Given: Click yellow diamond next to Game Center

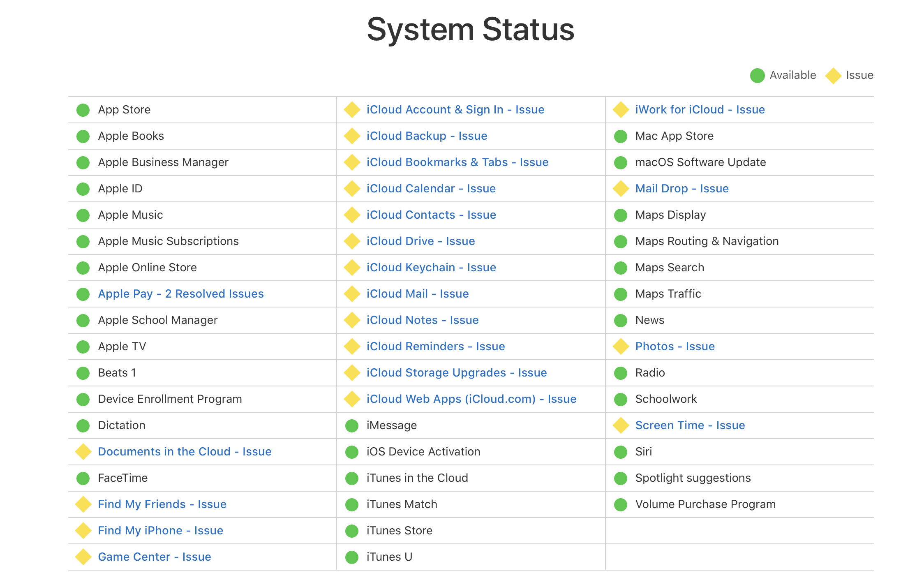Looking at the screenshot, I should (x=83, y=557).
